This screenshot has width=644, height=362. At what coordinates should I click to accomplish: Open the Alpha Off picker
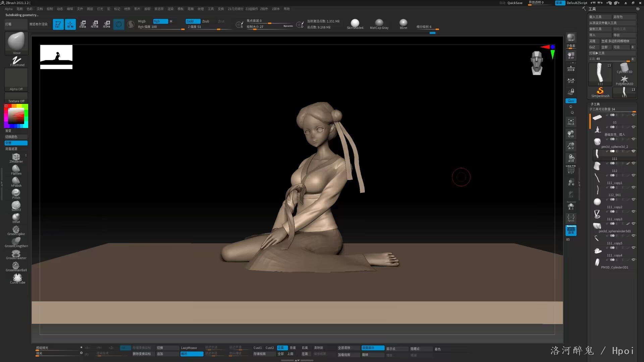coord(16,80)
